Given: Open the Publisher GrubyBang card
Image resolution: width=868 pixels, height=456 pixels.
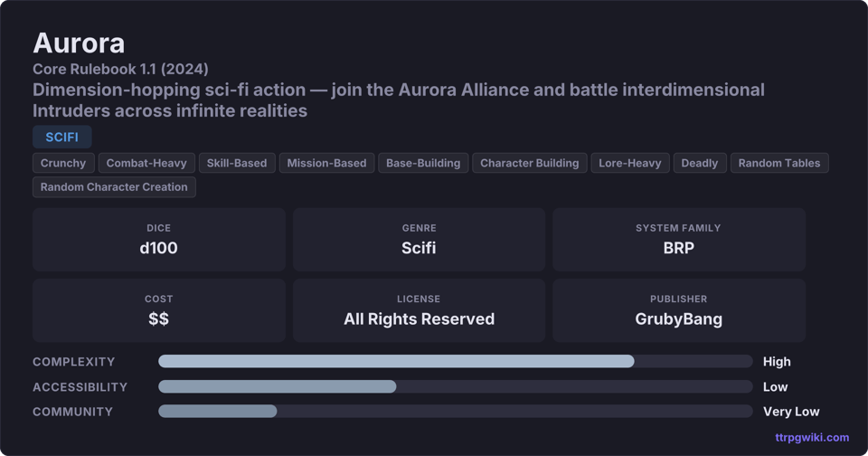Looking at the screenshot, I should [678, 310].
